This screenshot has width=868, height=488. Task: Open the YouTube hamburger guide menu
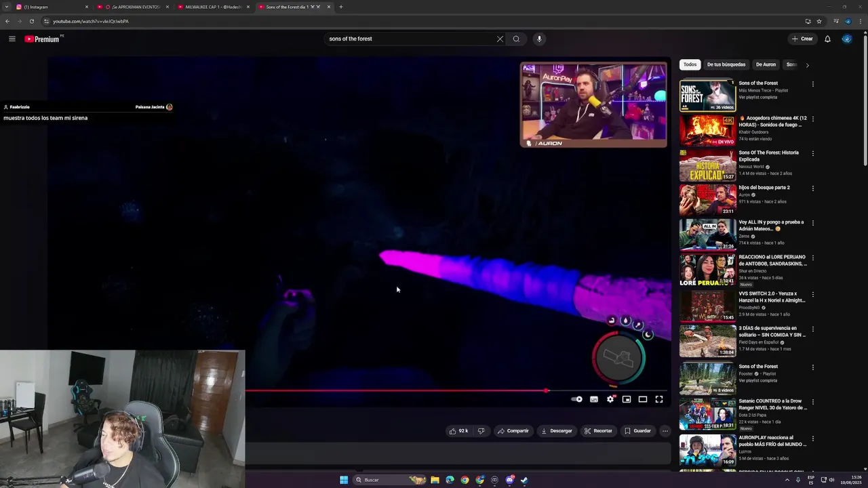click(x=12, y=39)
